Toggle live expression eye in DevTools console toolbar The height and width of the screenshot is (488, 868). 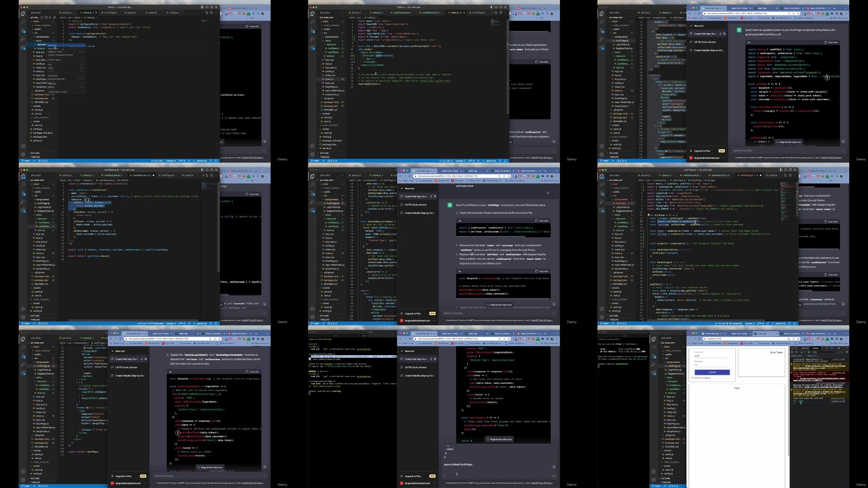click(809, 352)
